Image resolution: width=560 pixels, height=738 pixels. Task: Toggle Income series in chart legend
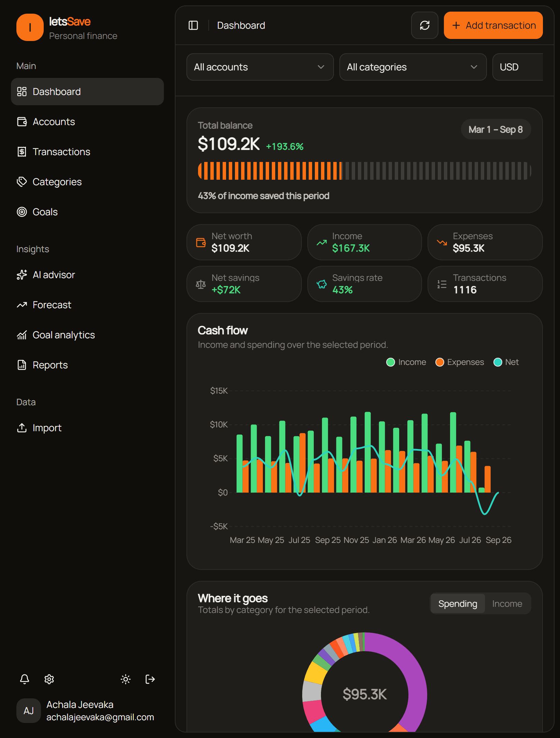406,362
